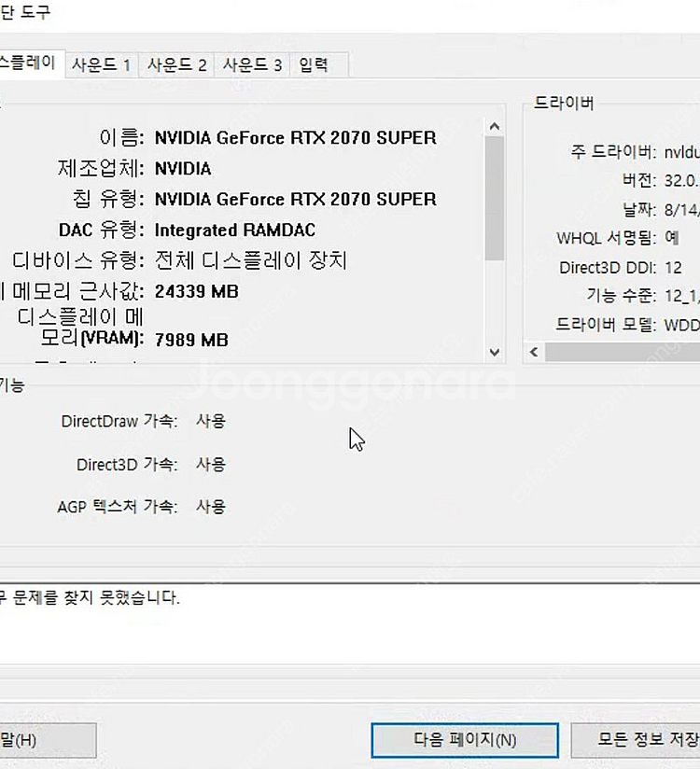
Task: Switch to the 사운드 2 tab
Action: click(176, 64)
